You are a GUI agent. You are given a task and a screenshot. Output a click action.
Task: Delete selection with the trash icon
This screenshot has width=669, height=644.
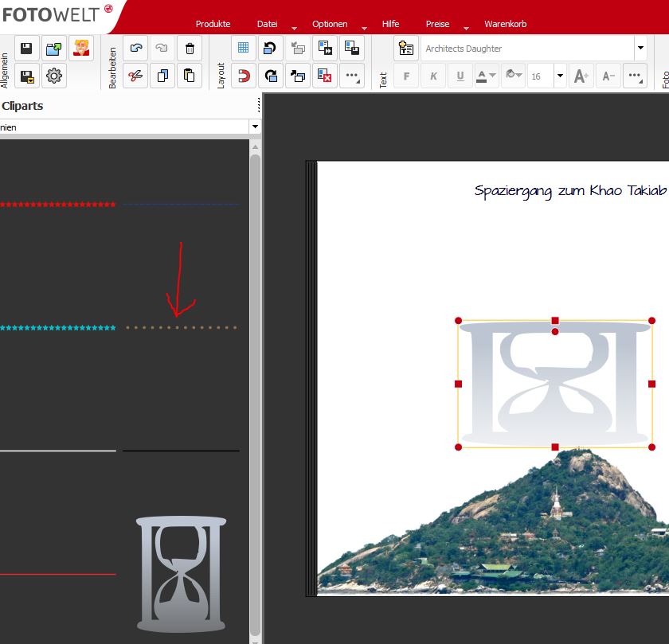point(189,49)
